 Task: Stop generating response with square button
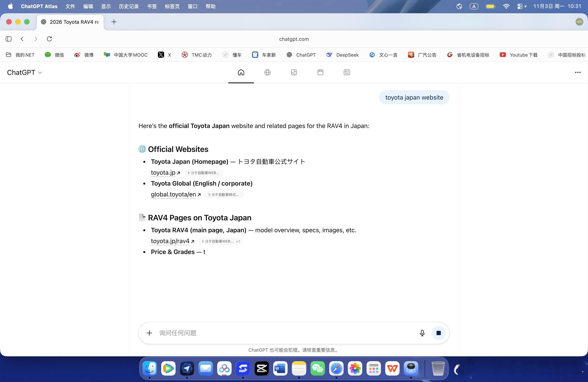tap(438, 333)
